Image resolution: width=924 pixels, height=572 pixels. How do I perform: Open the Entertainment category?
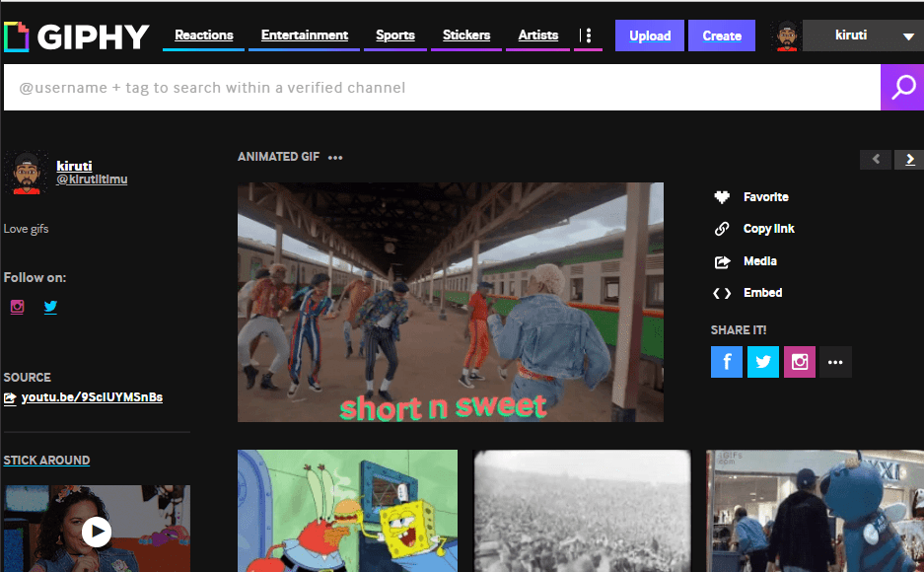tap(305, 36)
